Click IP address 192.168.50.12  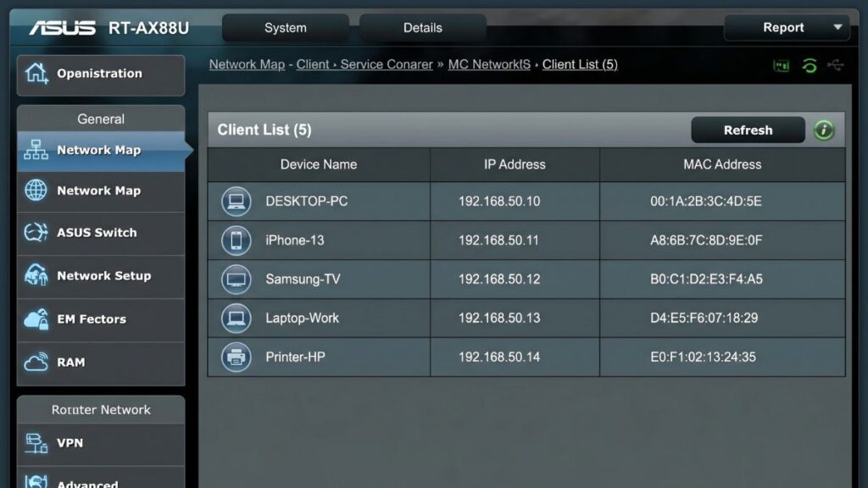point(499,280)
